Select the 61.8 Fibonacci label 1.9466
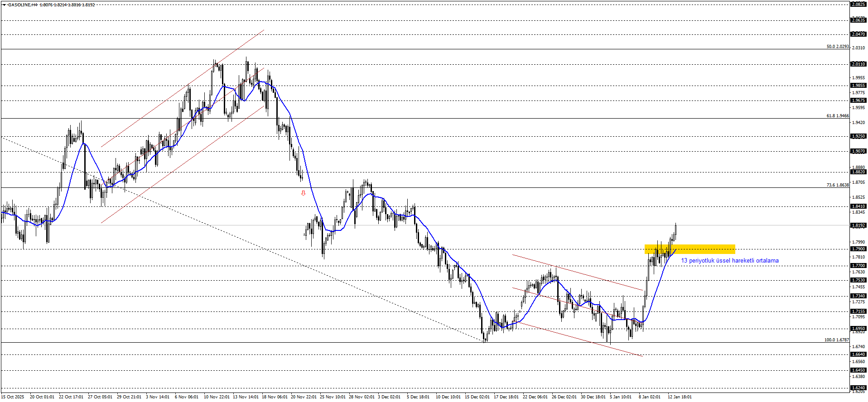868x402 pixels. click(x=837, y=116)
